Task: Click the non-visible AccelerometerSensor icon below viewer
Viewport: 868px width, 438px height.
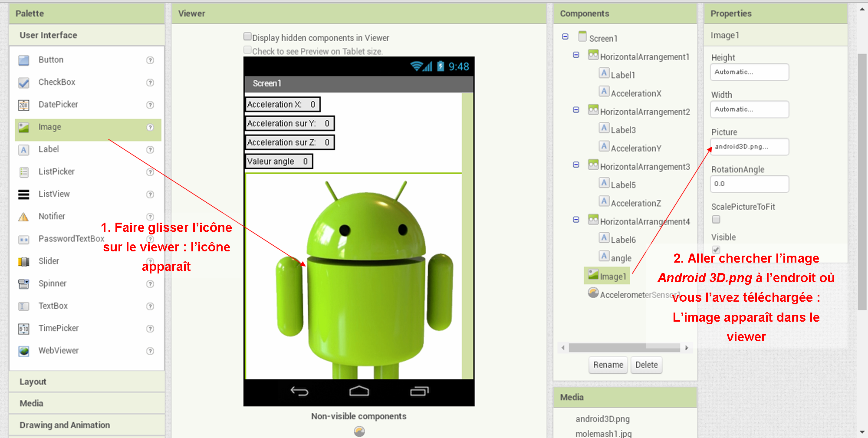Action: tap(359, 431)
